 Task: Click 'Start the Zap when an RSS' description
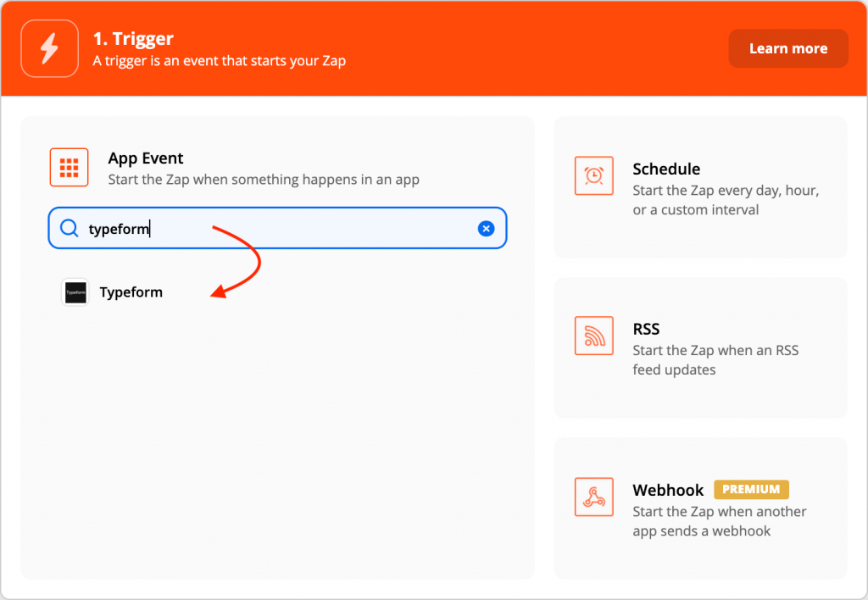[715, 360]
